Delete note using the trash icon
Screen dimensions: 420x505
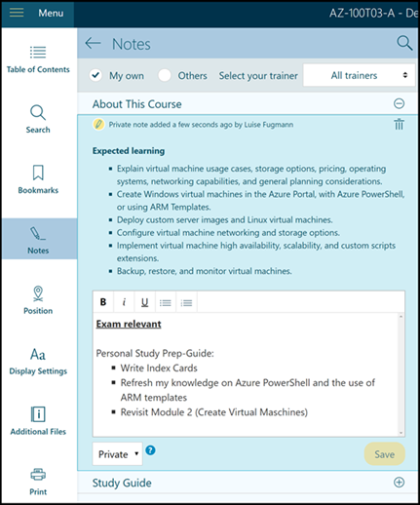399,124
